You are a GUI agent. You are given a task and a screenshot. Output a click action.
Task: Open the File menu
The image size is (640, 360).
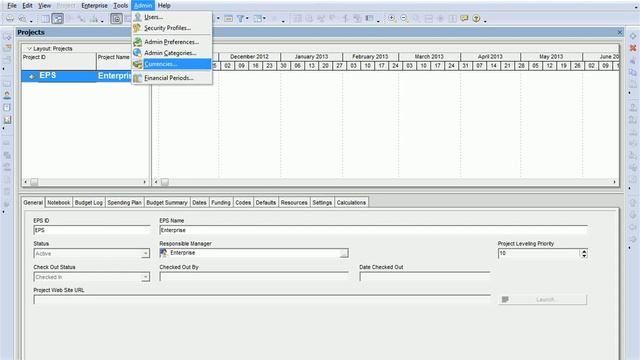pos(12,5)
